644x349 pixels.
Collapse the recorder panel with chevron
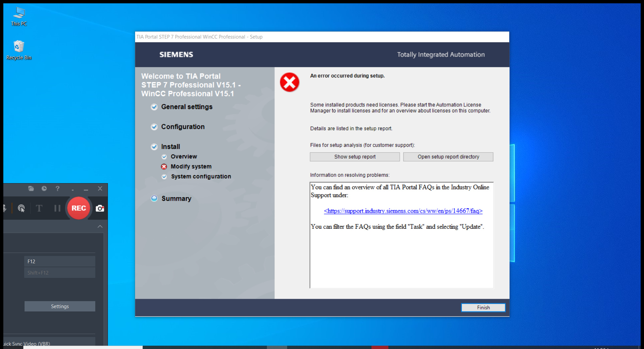coord(100,226)
